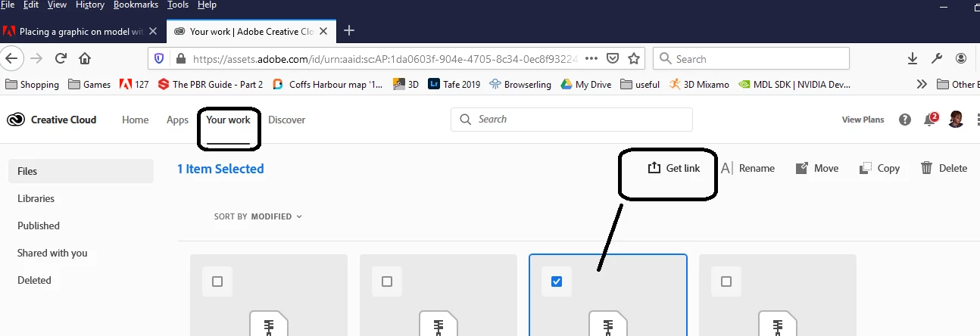This screenshot has width=980, height=336.
Task: Open the Browserling bookmark
Action: (x=520, y=84)
